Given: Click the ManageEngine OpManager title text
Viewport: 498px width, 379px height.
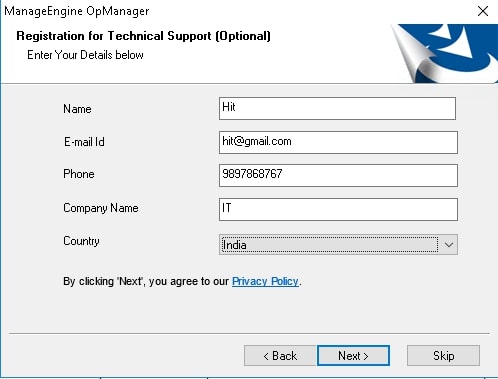Looking at the screenshot, I should [x=77, y=11].
